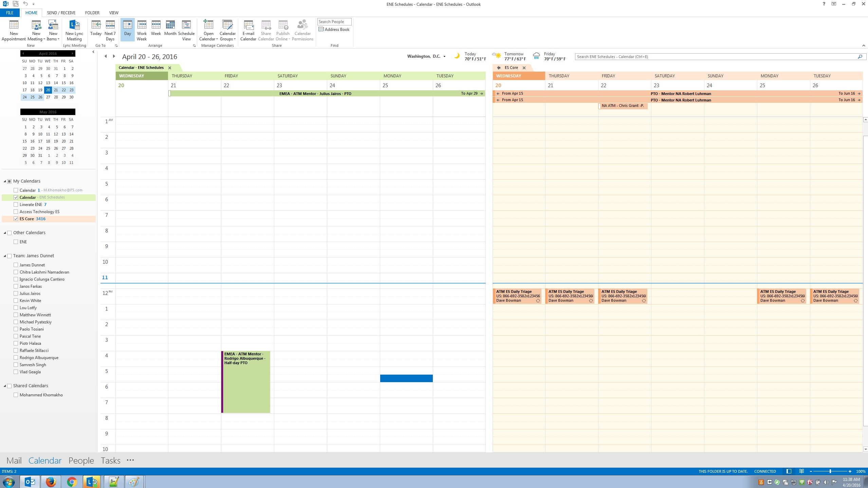The height and width of the screenshot is (488, 868).
Task: Click the Windows Start button
Action: (x=8, y=482)
